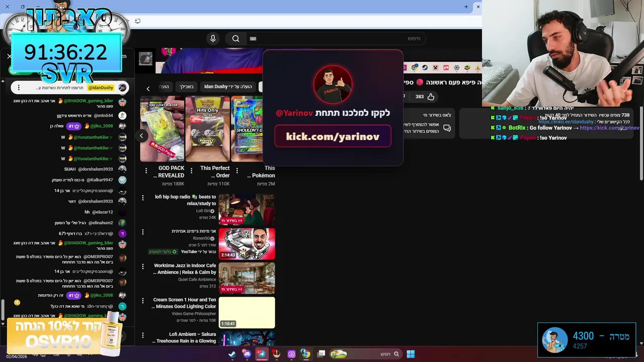Click the 'Cream Screen 1 Hour' video title
The height and width of the screenshot is (362, 644).
184,303
